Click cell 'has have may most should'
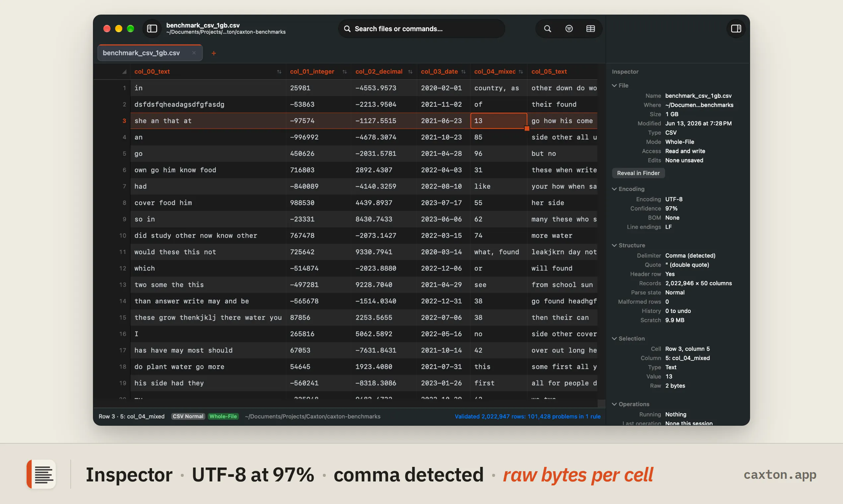843x504 pixels. point(208,350)
